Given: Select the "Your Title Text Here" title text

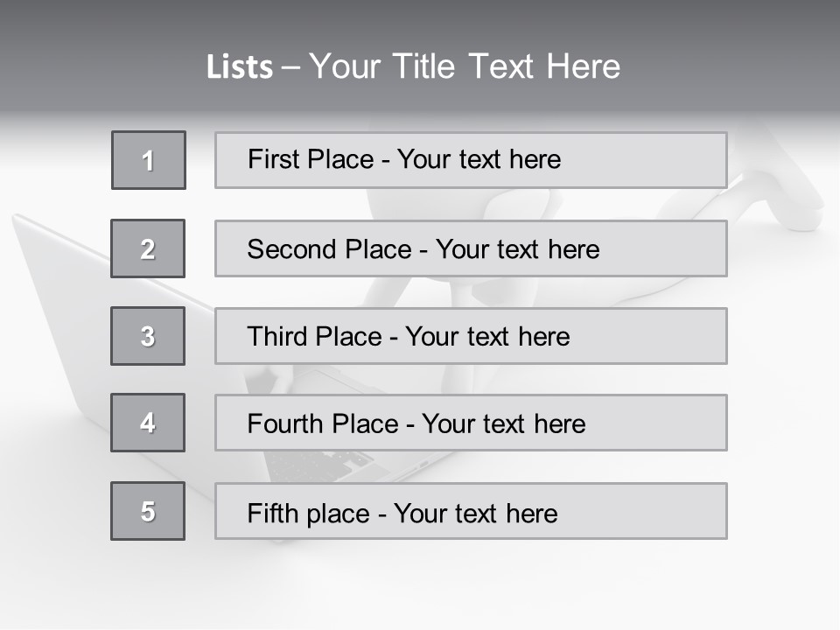Looking at the screenshot, I should coord(465,66).
